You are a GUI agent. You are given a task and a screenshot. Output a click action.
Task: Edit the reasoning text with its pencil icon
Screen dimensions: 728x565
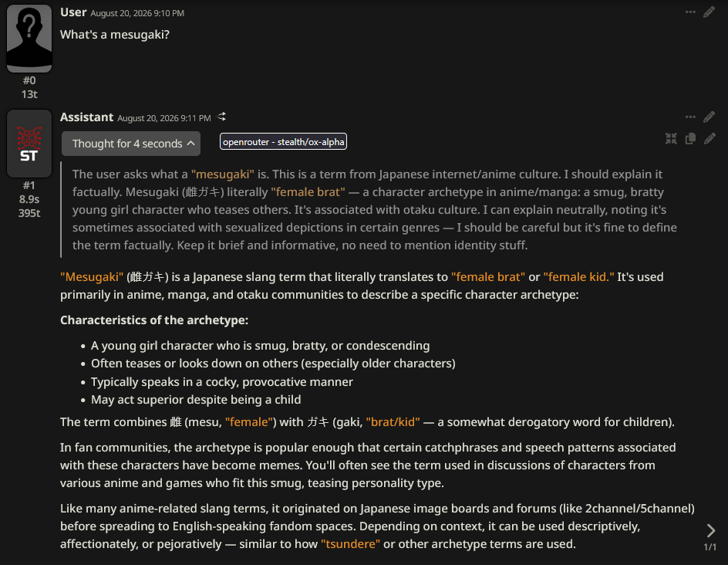pyautogui.click(x=709, y=138)
